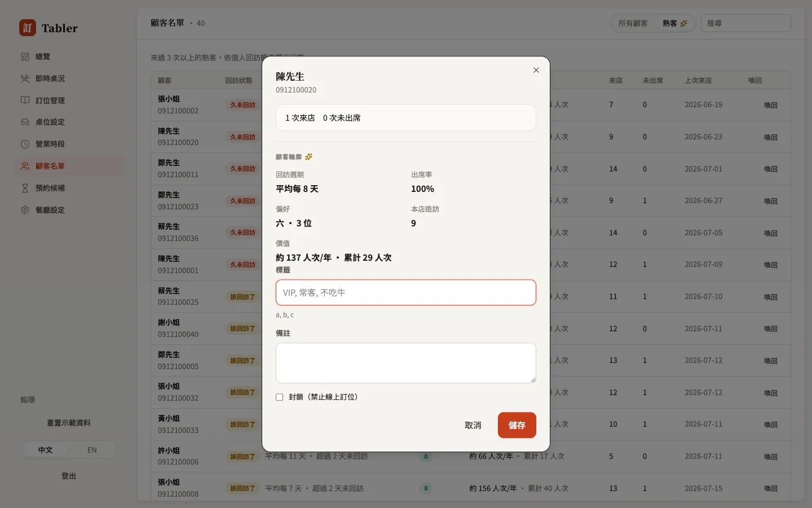
Task: Click customer 鄭先生 0912100011
Action: [x=178, y=168]
